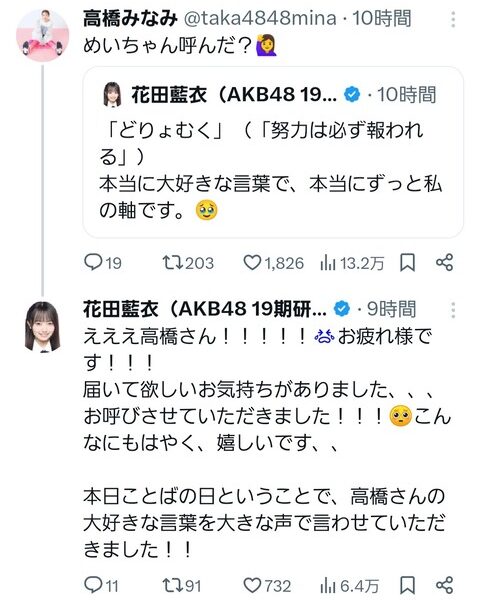Image resolution: width=480 pixels, height=600 pixels.
Task: Open more options menu on 花田藍衣's reply
Action: click(453, 310)
